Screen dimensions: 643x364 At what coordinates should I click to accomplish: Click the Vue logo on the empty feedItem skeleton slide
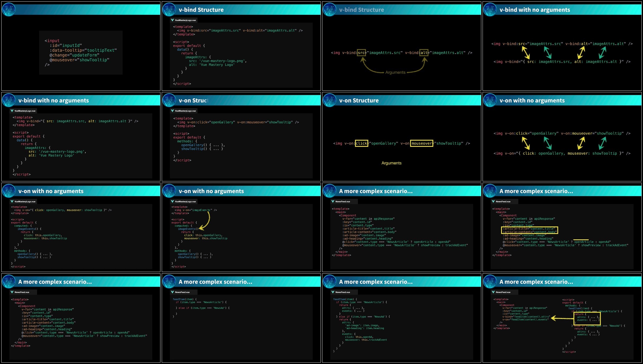169,282
